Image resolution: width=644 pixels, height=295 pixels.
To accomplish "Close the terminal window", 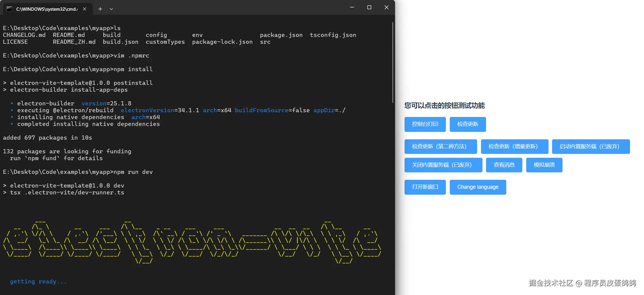I will click(386, 7).
